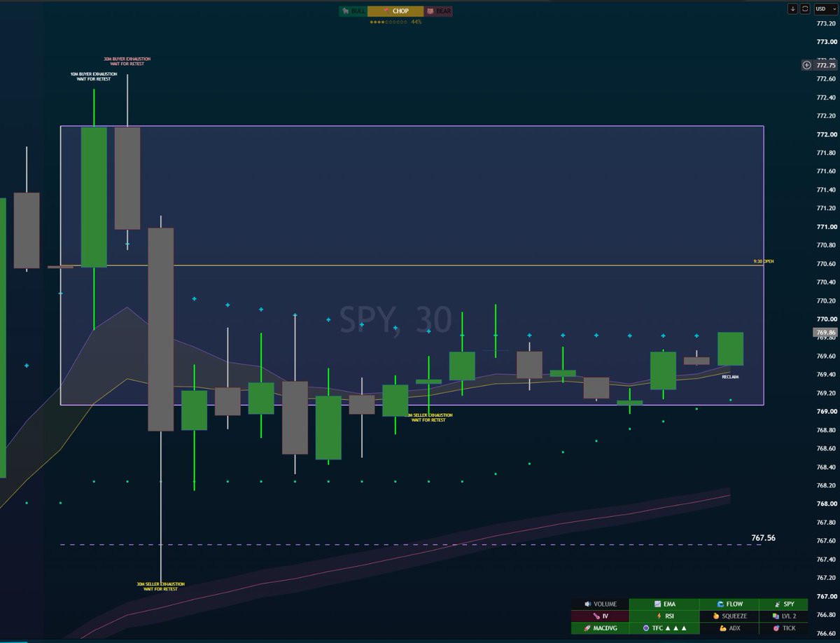Select the BEAR market mode tab
840x643 pixels.
click(x=438, y=11)
